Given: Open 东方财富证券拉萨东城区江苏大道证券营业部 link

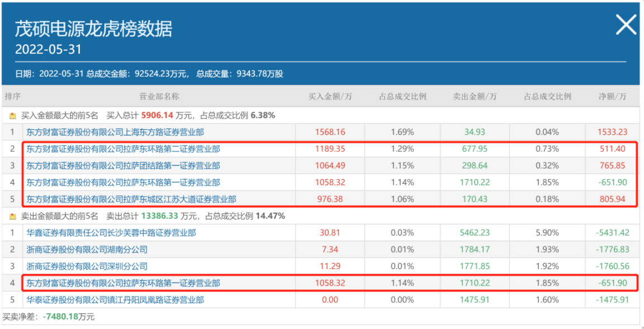Looking at the screenshot, I should point(131,199).
